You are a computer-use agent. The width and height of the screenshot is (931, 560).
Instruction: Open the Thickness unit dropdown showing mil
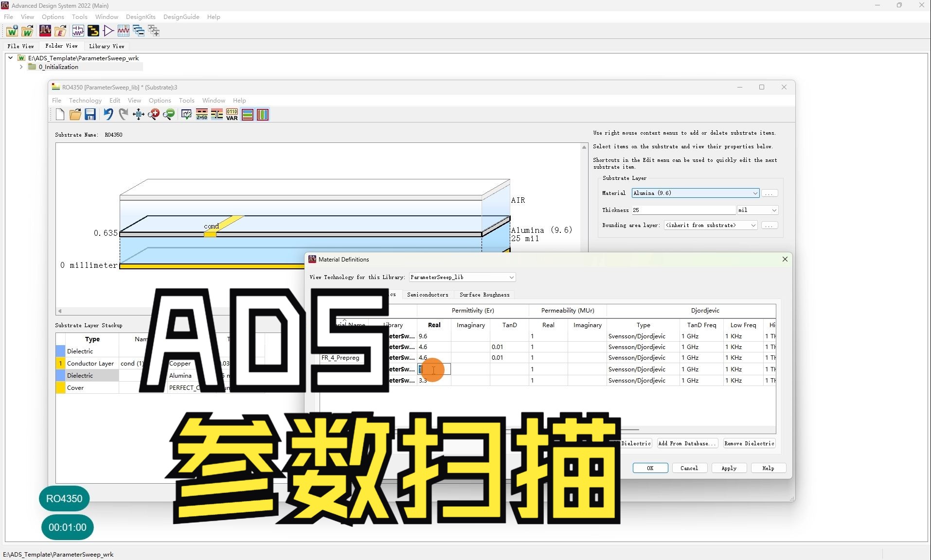click(x=758, y=210)
